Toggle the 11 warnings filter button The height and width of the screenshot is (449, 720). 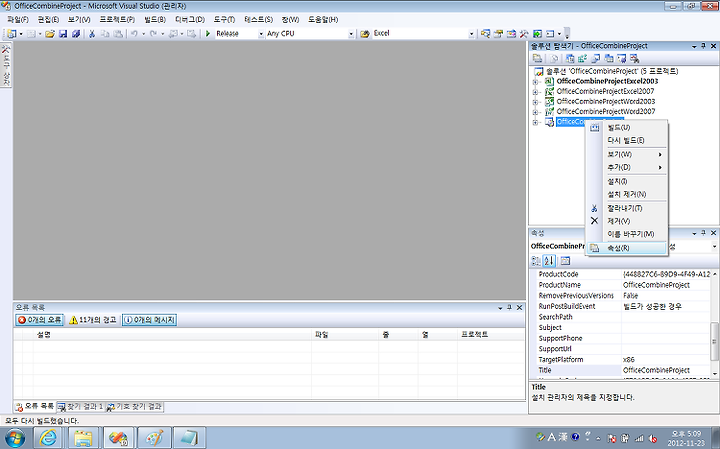click(93, 320)
